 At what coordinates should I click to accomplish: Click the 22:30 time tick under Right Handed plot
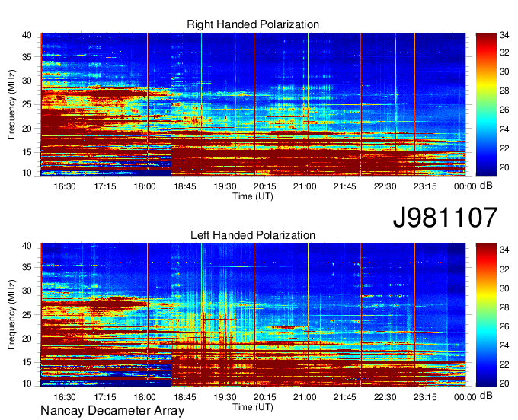pos(385,186)
